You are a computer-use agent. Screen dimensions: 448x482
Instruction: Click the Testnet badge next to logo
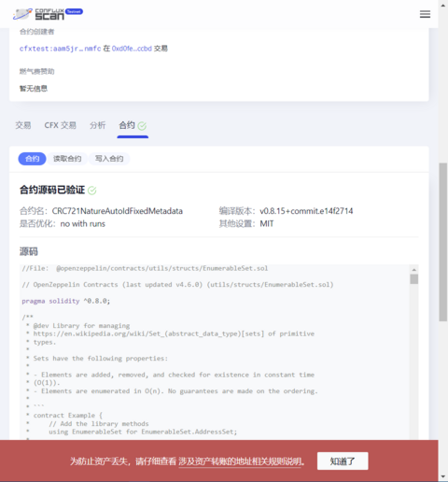(x=74, y=11)
